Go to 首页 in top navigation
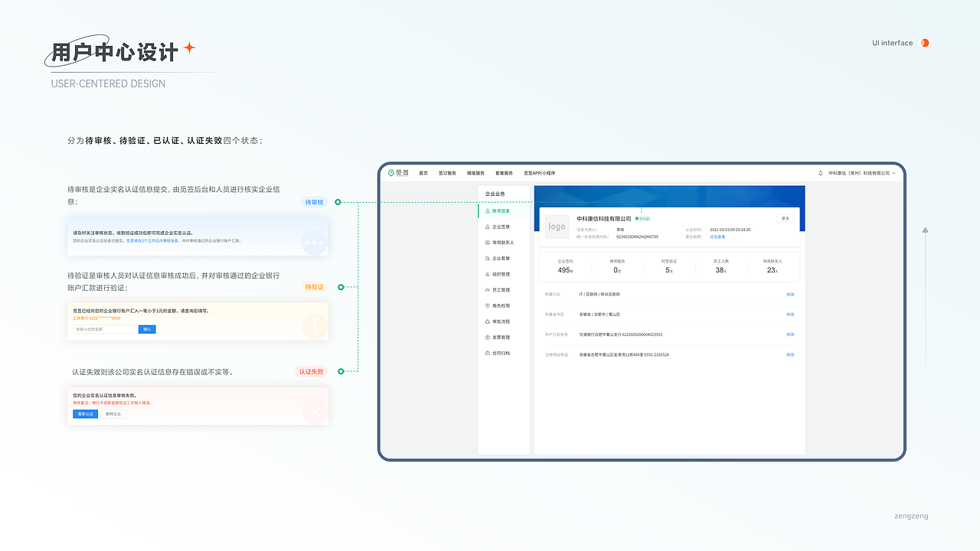Viewport: 980px width, 551px height. click(423, 173)
